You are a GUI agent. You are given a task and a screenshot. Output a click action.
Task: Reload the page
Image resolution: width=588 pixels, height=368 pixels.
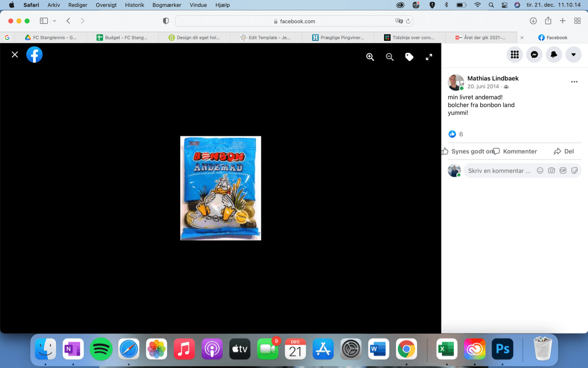pyautogui.click(x=408, y=21)
